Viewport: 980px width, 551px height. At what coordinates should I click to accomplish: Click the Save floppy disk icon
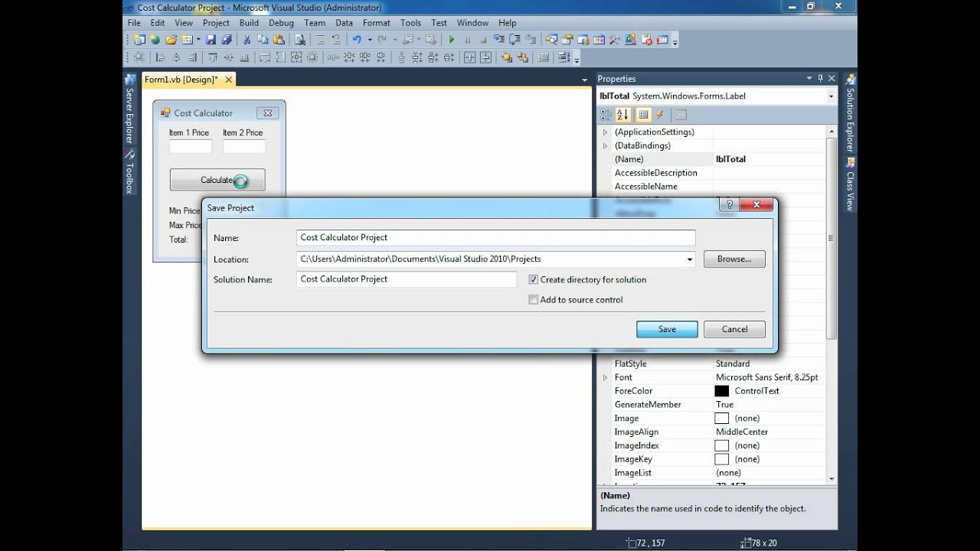[211, 40]
